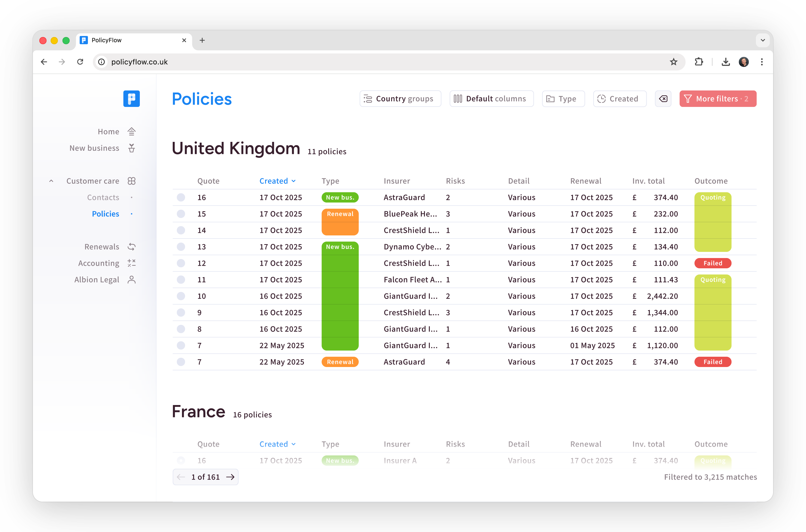
Task: Go to the next page of policies
Action: click(230, 477)
